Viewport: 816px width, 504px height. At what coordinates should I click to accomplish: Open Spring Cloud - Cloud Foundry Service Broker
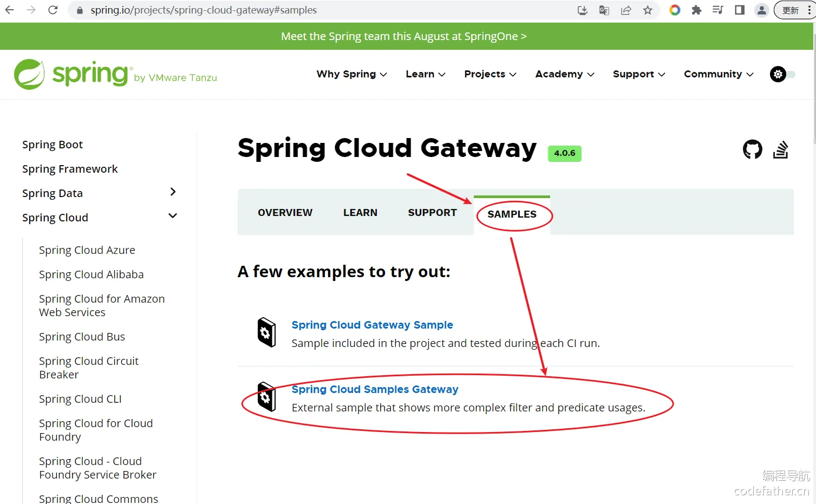coord(97,468)
